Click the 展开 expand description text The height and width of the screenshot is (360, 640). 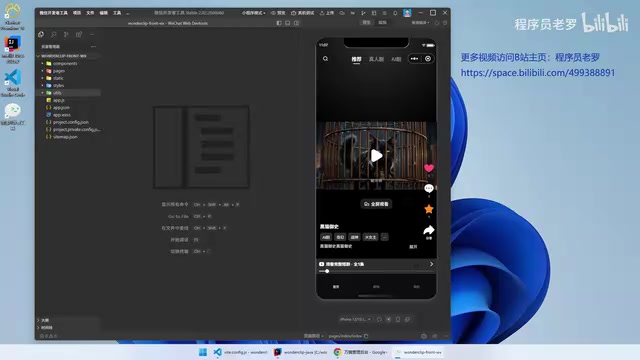coord(413,247)
